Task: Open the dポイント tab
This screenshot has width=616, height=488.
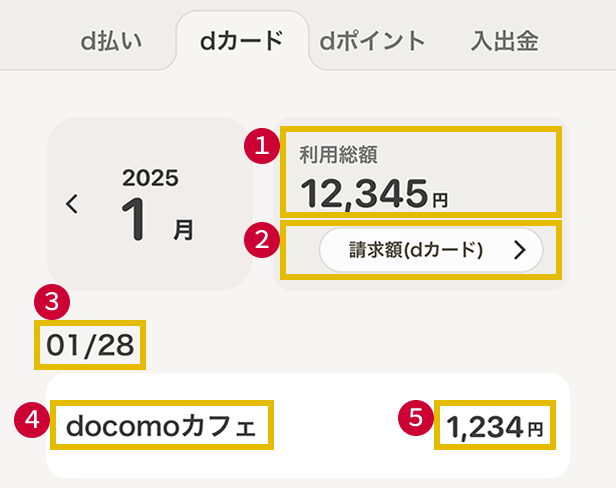Action: (373, 41)
